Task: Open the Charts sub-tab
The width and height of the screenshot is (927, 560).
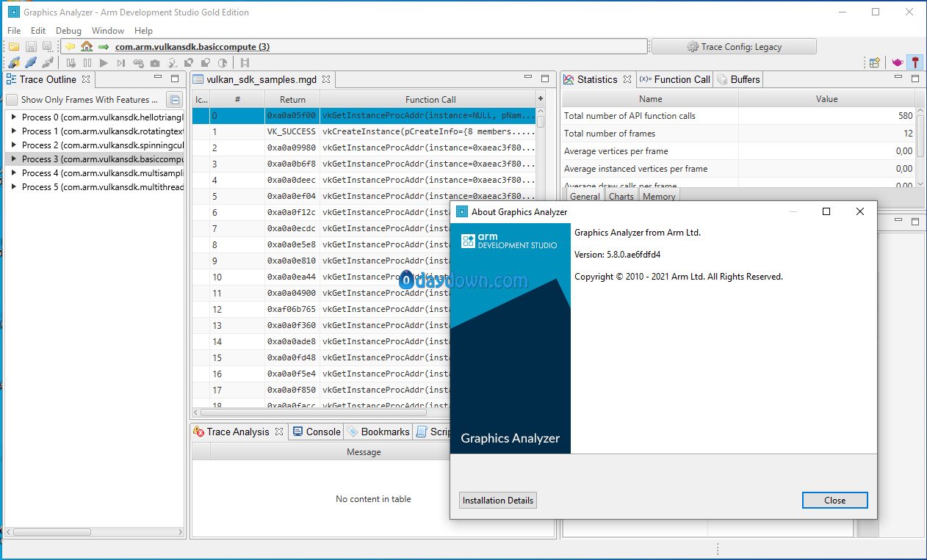Action: point(621,197)
